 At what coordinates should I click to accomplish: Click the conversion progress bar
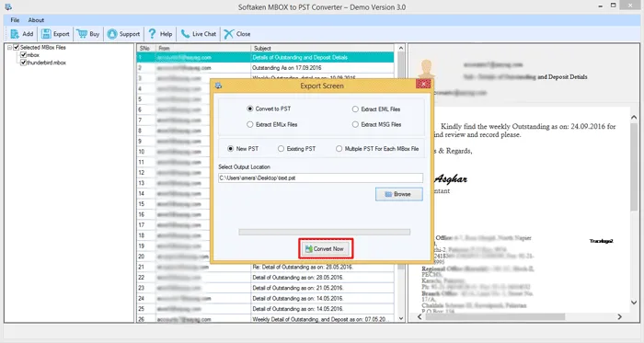coord(325,232)
